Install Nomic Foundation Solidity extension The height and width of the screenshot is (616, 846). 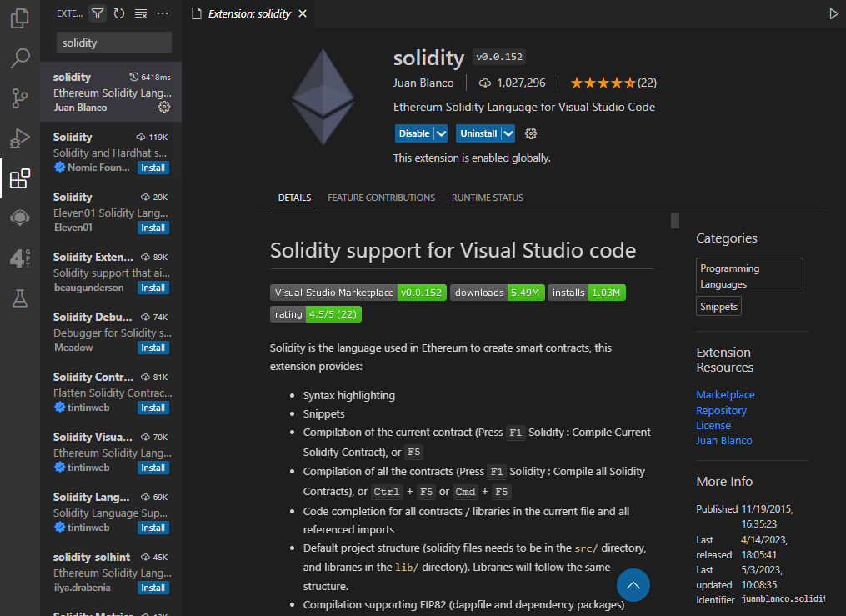point(153,168)
